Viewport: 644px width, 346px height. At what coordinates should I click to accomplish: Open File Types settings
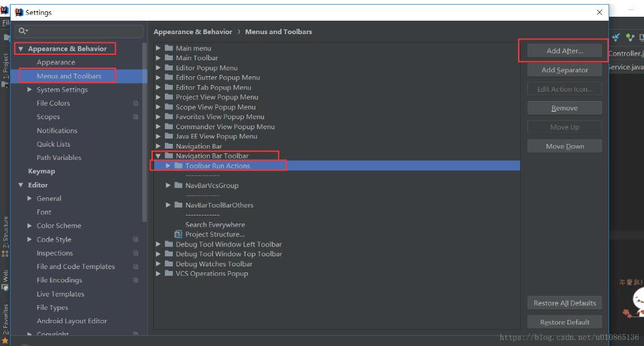coord(52,307)
